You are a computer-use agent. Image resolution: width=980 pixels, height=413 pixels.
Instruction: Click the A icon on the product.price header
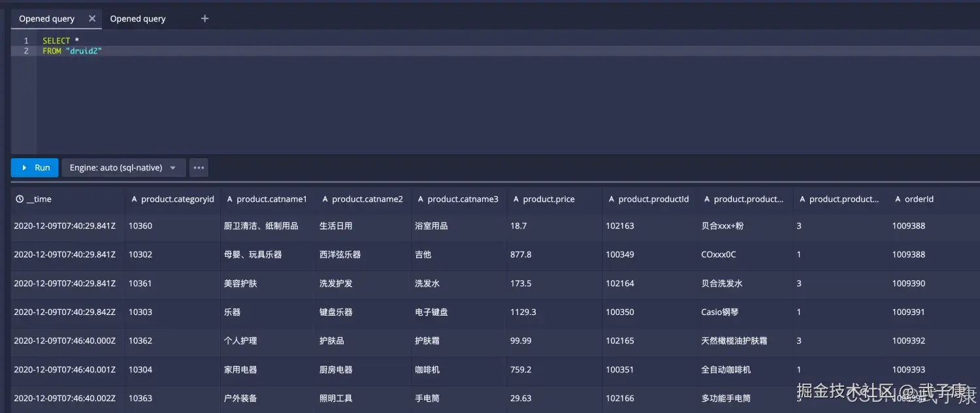tap(515, 199)
